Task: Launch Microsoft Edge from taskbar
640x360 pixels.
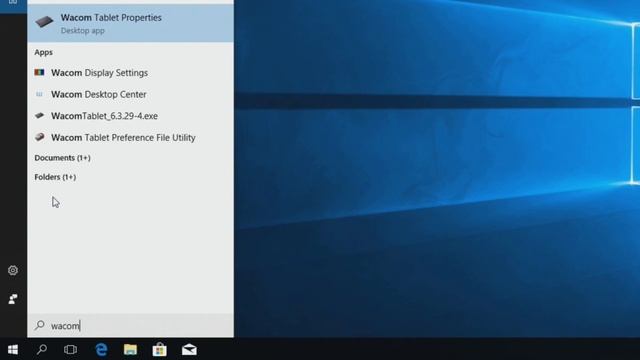Action: (x=101, y=349)
